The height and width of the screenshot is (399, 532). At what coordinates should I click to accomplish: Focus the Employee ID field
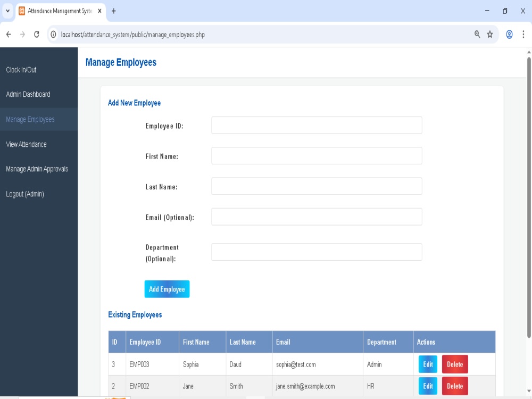pyautogui.click(x=317, y=125)
